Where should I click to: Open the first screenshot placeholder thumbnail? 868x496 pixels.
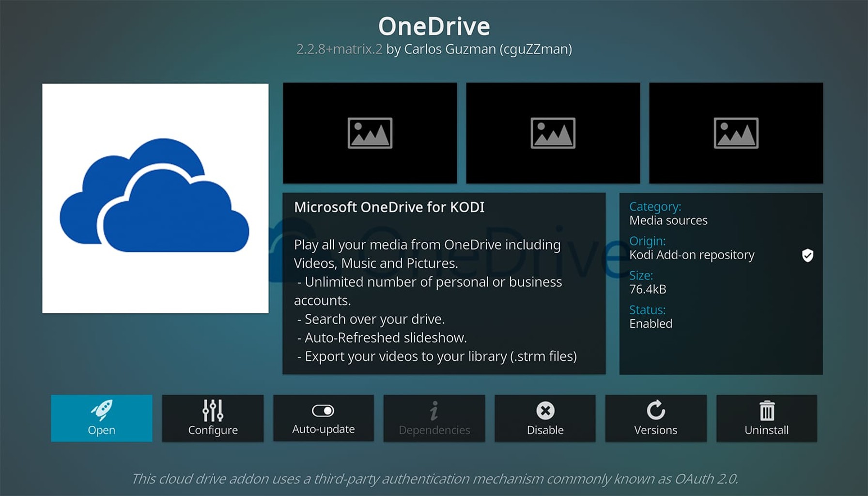[370, 133]
